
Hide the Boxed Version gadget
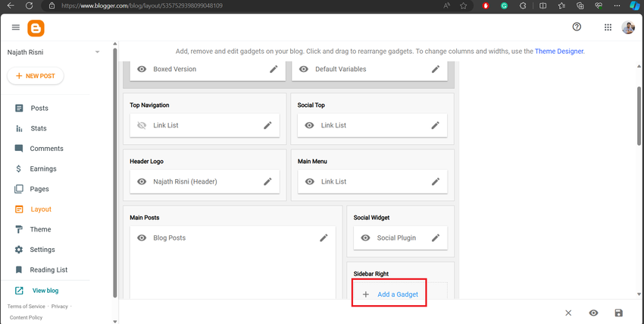pyautogui.click(x=142, y=69)
